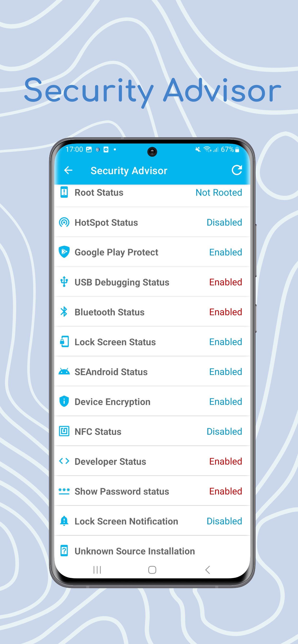Screen dimensions: 298x644
Task: Tap the SEAndroid robot icon
Action: (x=64, y=372)
